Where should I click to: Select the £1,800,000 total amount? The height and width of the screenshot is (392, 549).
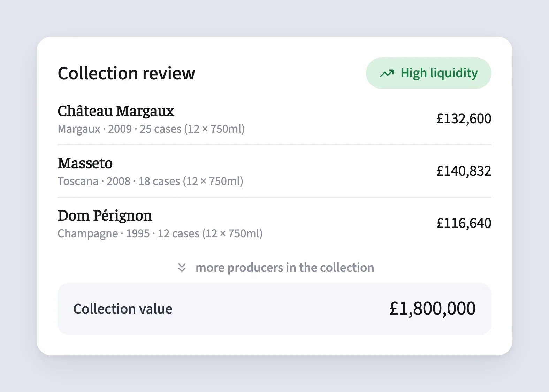point(433,309)
